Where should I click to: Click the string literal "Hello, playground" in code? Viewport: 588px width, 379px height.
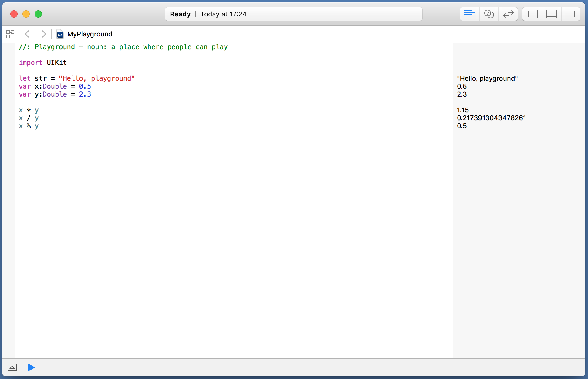coord(97,78)
